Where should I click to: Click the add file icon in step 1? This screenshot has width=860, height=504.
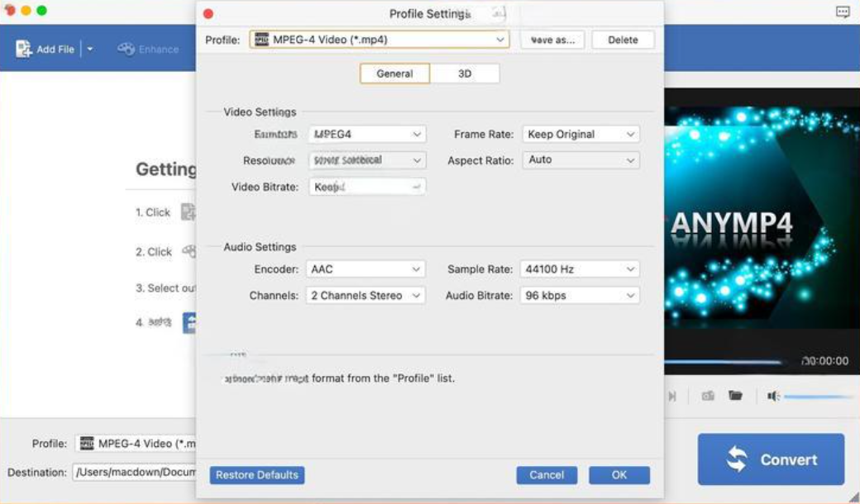click(189, 212)
